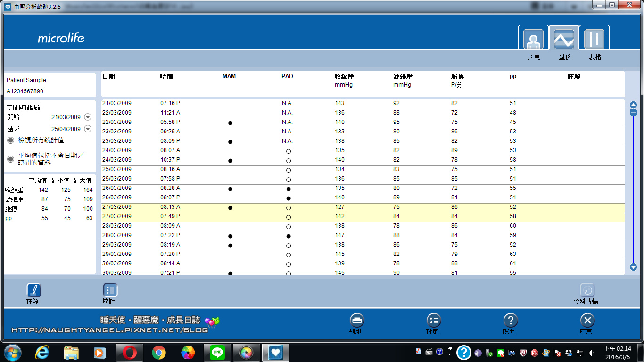The height and width of the screenshot is (362, 644).
Task: Open Windows Explorer folder in taskbar
Action: (x=71, y=353)
